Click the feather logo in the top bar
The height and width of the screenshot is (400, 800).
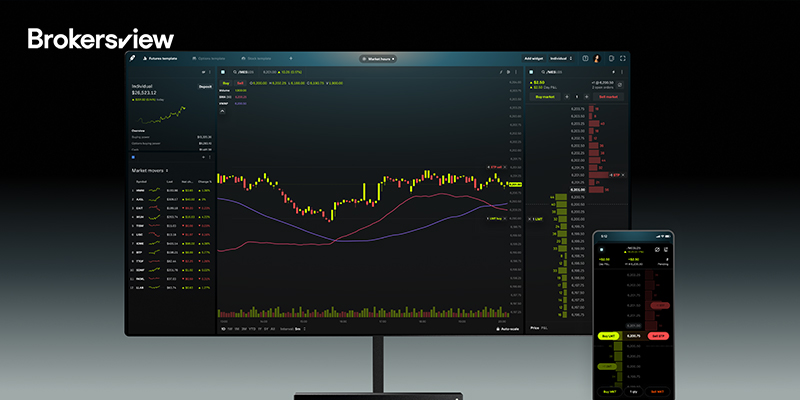[x=133, y=59]
